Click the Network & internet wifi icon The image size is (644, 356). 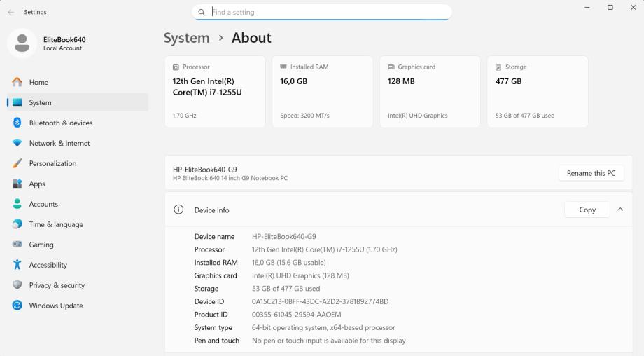coord(17,143)
